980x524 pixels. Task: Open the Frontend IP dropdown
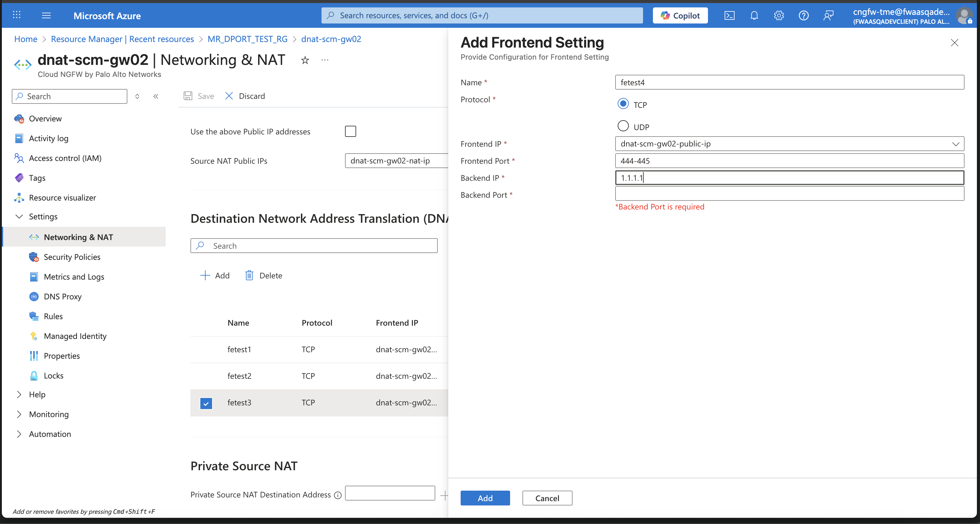coord(789,144)
